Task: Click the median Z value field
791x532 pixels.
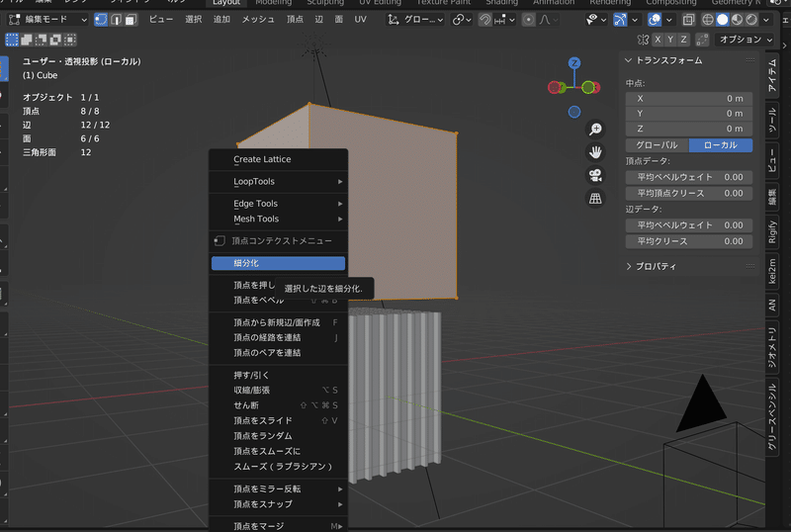Action: tap(689, 129)
